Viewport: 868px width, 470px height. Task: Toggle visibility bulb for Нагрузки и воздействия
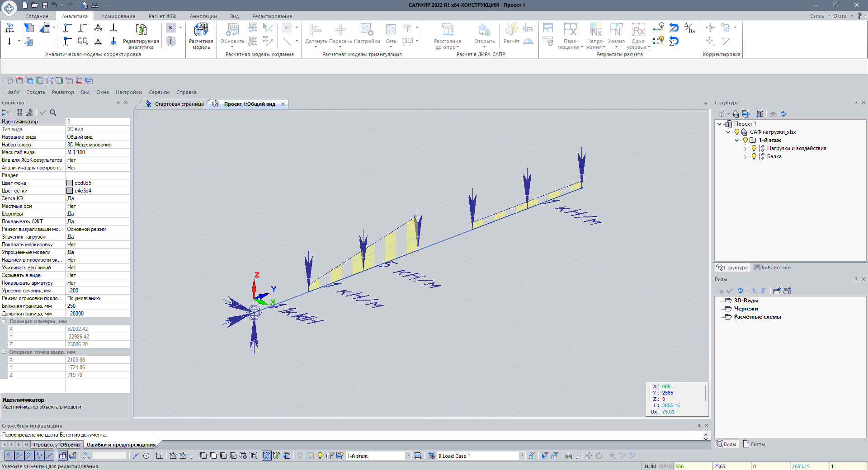click(x=754, y=148)
